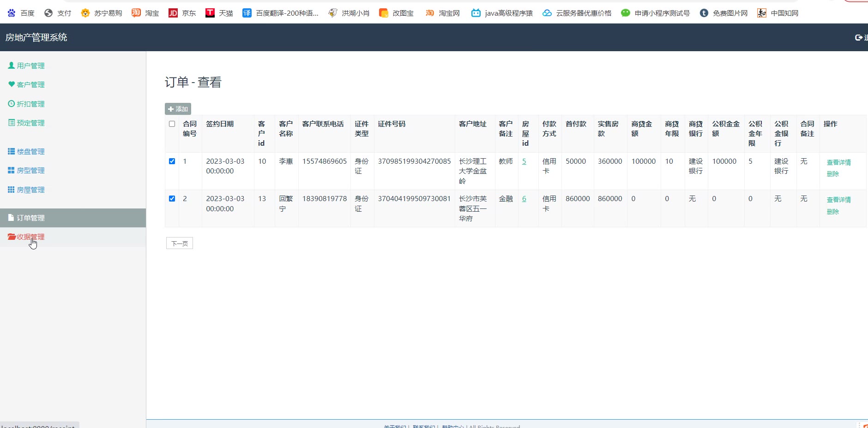Open the 中国知网 bookmark icon
Image resolution: width=868 pixels, height=428 pixels.
point(762,13)
